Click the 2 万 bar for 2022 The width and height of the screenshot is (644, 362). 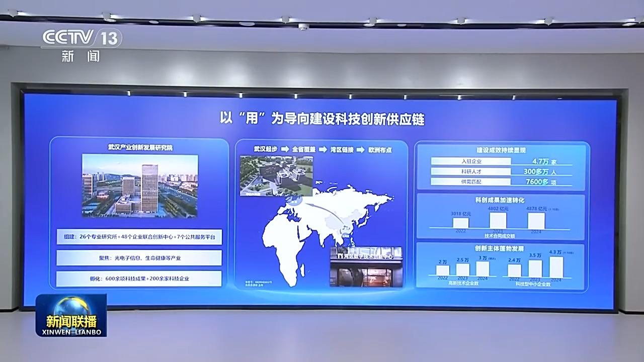443,270
